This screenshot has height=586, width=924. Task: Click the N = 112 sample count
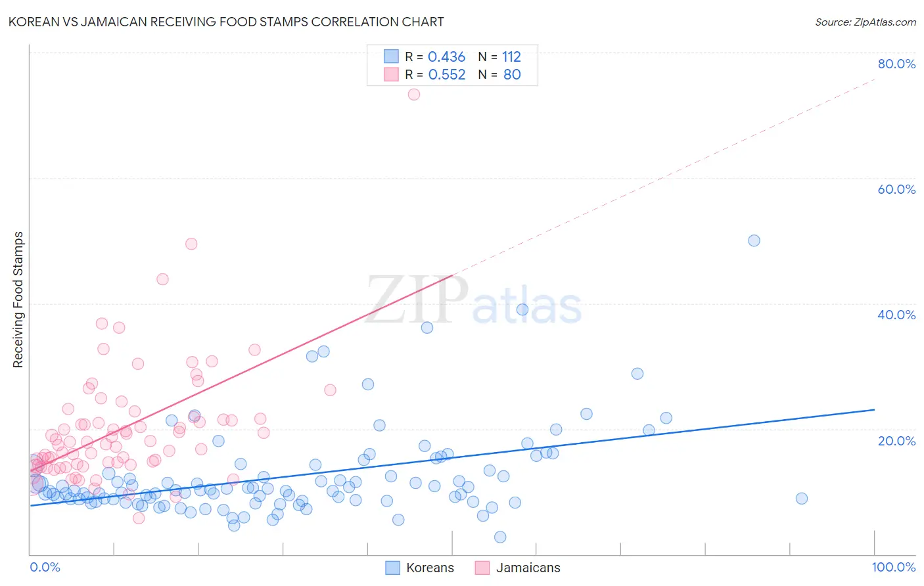[x=499, y=56]
